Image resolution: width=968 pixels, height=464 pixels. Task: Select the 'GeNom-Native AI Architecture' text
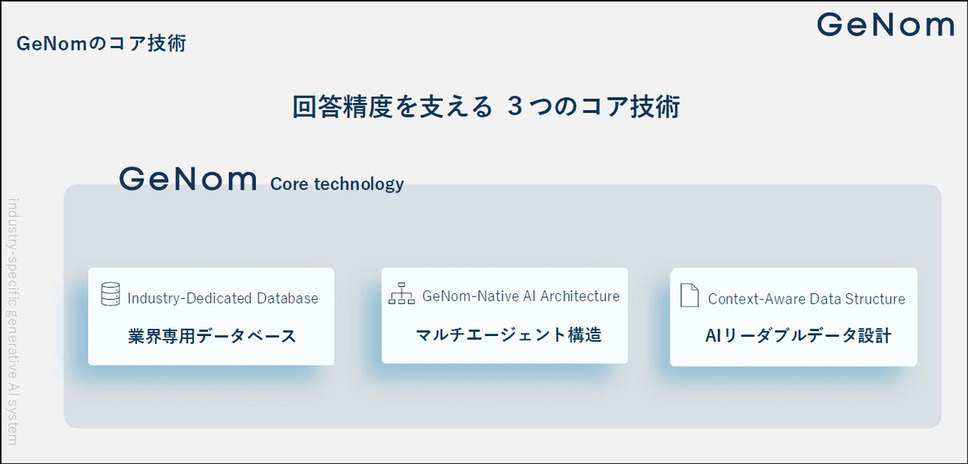tap(521, 296)
